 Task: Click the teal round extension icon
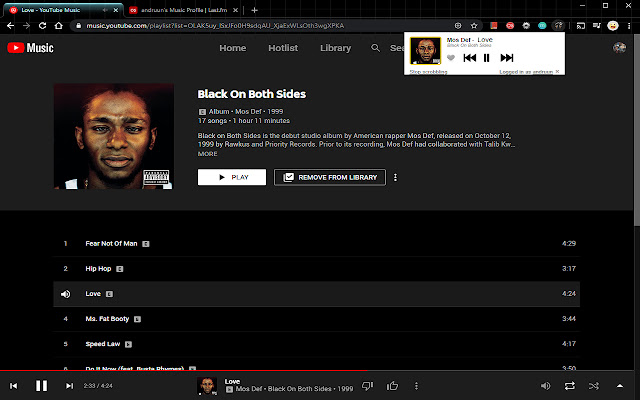tap(542, 26)
